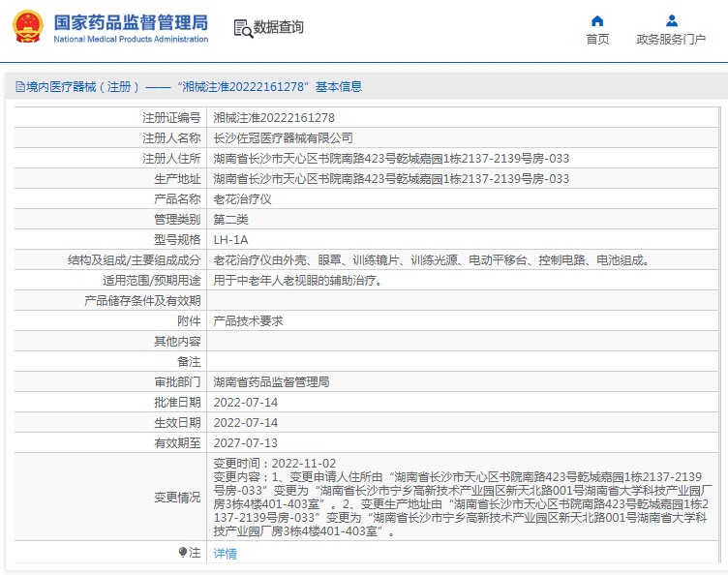Click the 首页 house icon
Viewport: 728px width, 575px height.
point(597,20)
